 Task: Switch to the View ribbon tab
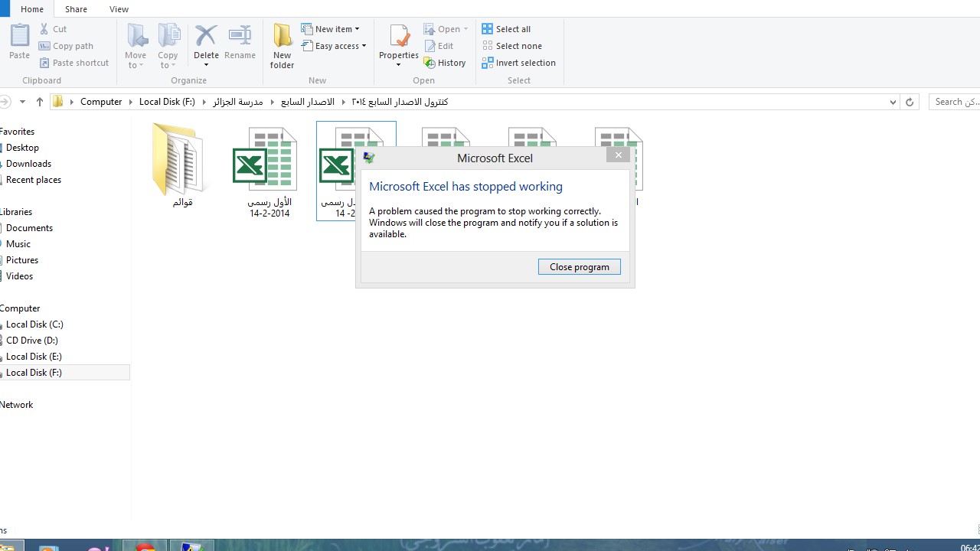click(x=119, y=9)
